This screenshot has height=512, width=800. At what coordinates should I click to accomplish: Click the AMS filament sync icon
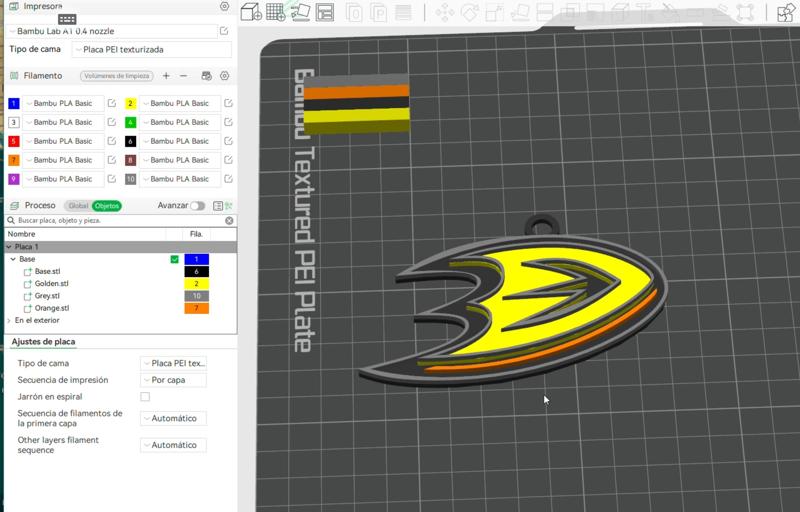click(206, 75)
